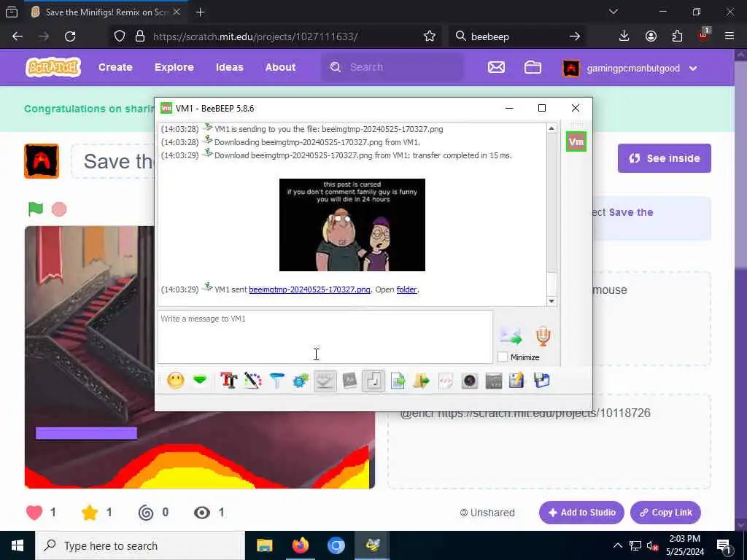Image resolution: width=747 pixels, height=560 pixels.
Task: Open chat settings via the blue gears icon
Action: 301,381
